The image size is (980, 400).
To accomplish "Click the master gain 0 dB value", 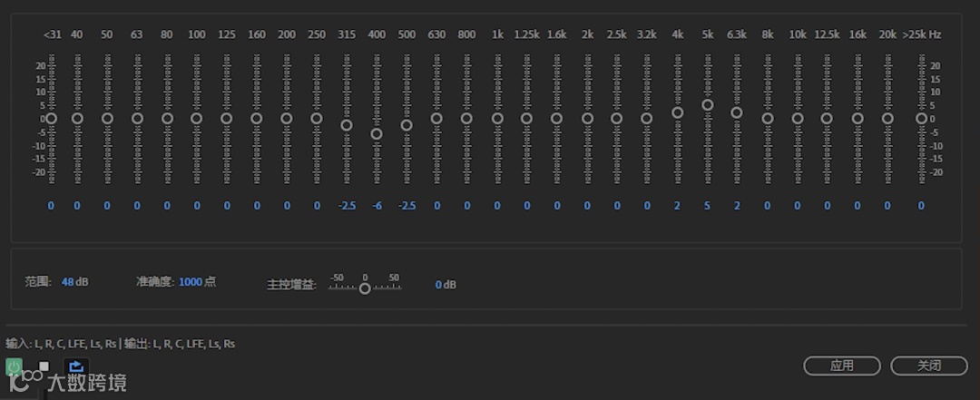I will (446, 285).
